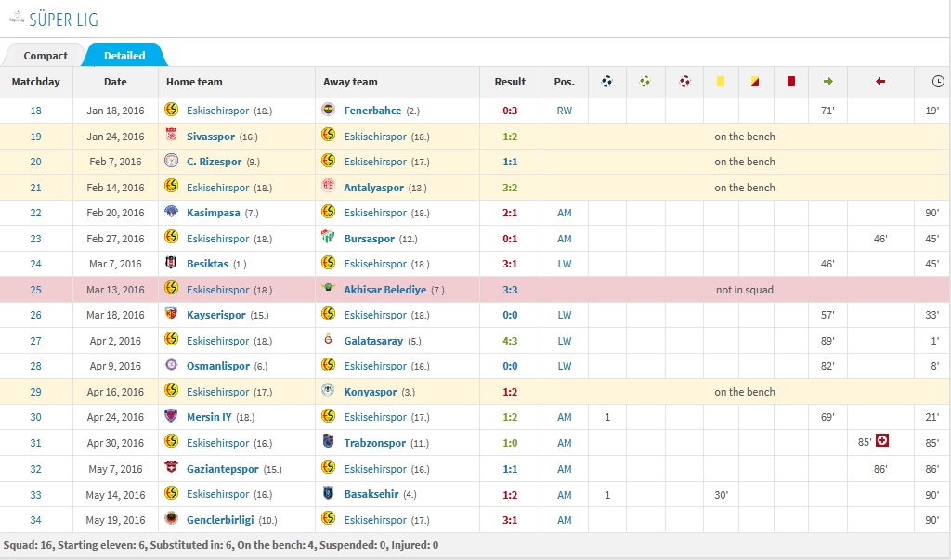Open the Konyaspor team link

coord(371,392)
